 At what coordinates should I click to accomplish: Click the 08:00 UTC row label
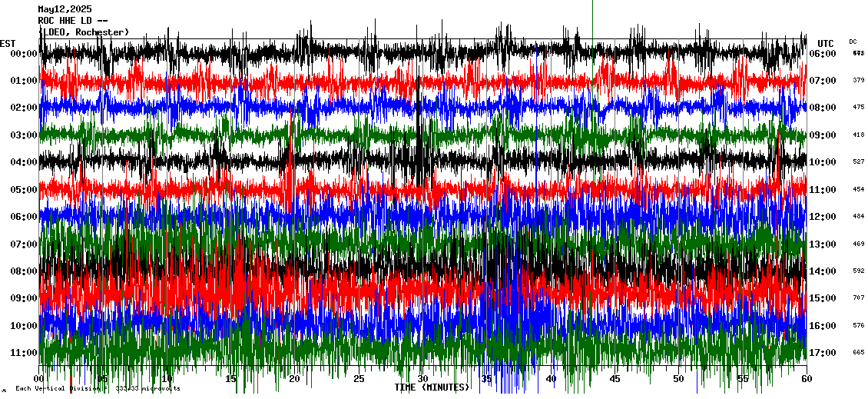pos(823,108)
